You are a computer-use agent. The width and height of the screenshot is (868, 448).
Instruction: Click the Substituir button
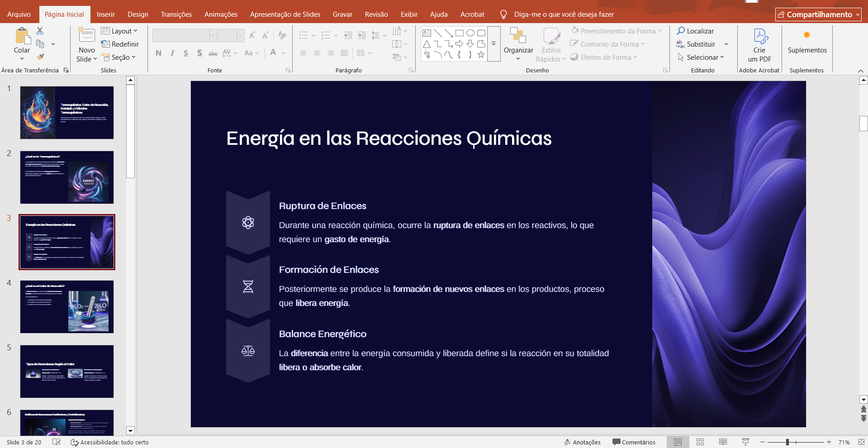click(697, 44)
